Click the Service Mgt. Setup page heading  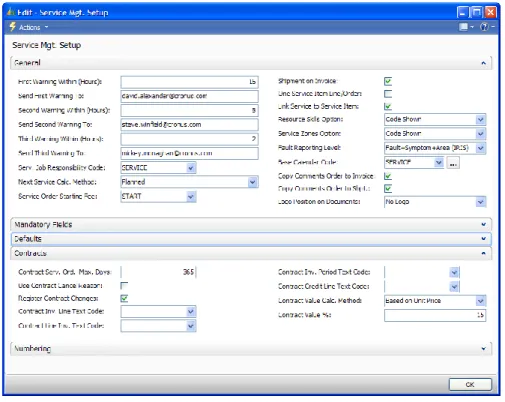click(x=47, y=45)
